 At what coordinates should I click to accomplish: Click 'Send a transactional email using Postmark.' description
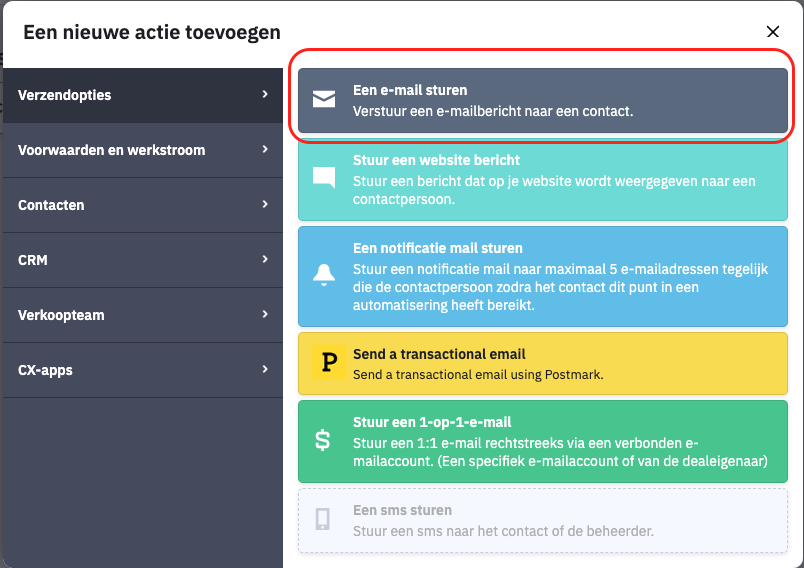(x=478, y=375)
